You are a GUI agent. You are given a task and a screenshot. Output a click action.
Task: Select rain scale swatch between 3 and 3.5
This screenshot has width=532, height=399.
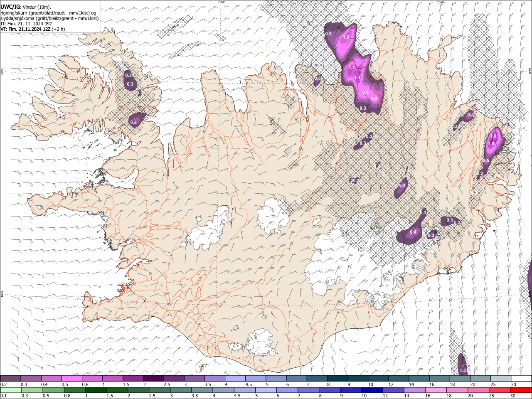(x=181, y=390)
